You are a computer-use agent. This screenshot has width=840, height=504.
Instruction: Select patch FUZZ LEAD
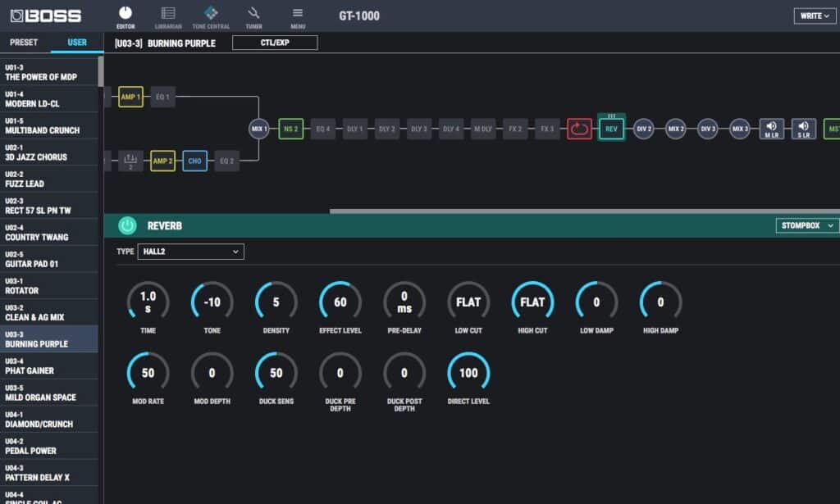(48, 179)
